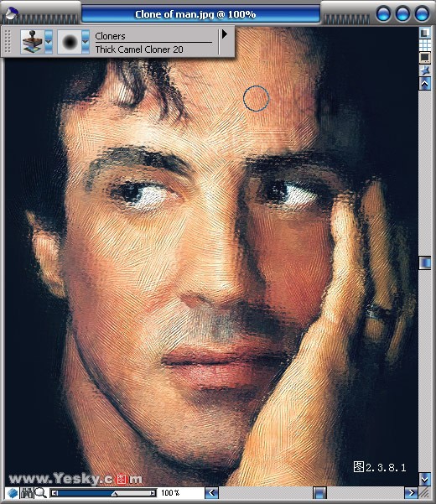Screen dimensions: 436x504
Task: Click the brush variant dab preview icon
Action: pyautogui.click(x=70, y=41)
